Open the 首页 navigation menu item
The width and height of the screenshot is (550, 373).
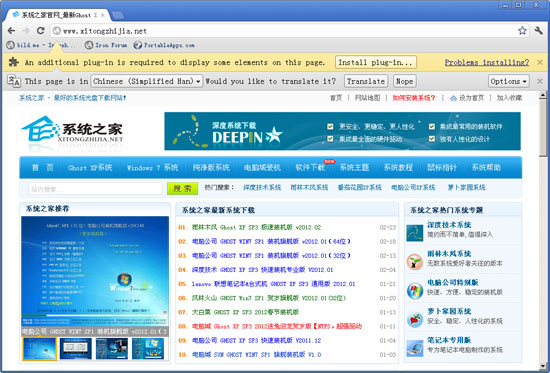[x=42, y=167]
